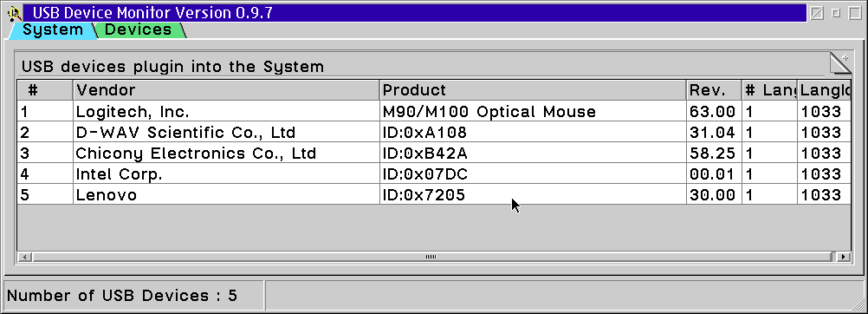The height and width of the screenshot is (314, 868).
Task: Click row number 5 cell
Action: (x=45, y=194)
